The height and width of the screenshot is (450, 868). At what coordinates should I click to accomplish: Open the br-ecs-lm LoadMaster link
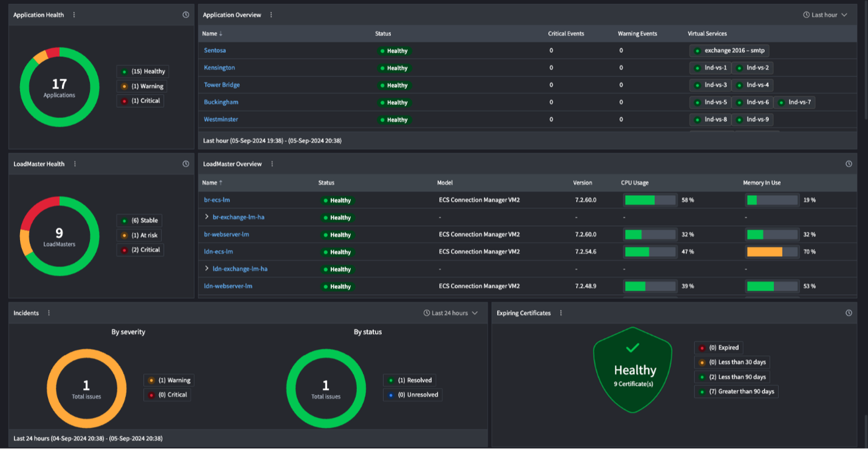217,200
